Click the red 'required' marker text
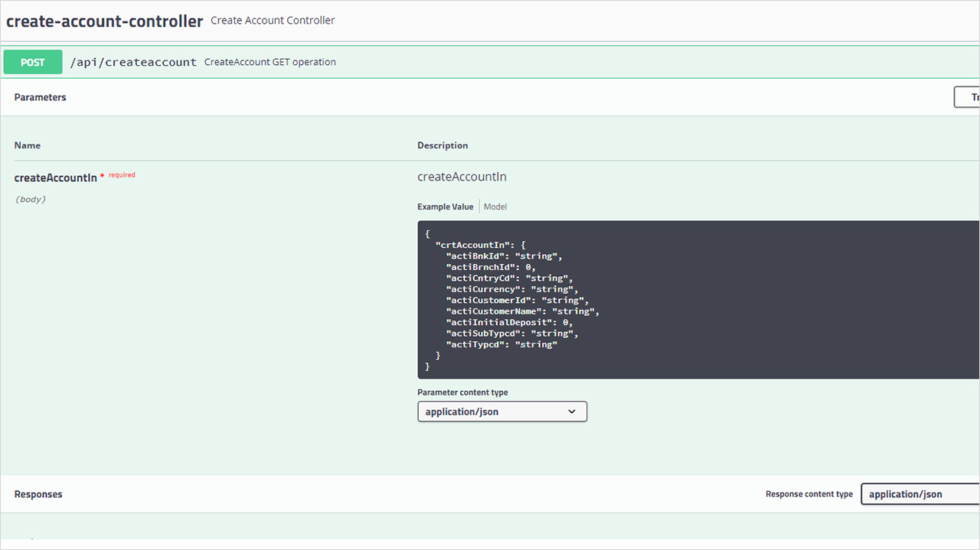Viewport: 980px width, 550px height. 122,175
